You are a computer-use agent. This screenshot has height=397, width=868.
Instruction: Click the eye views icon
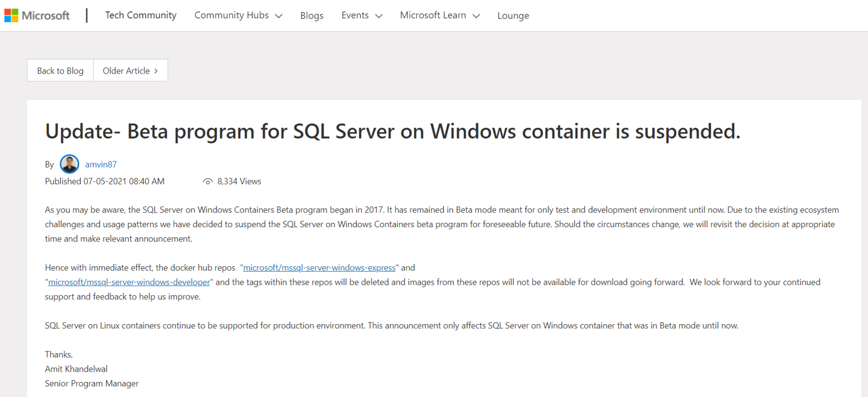(x=208, y=181)
